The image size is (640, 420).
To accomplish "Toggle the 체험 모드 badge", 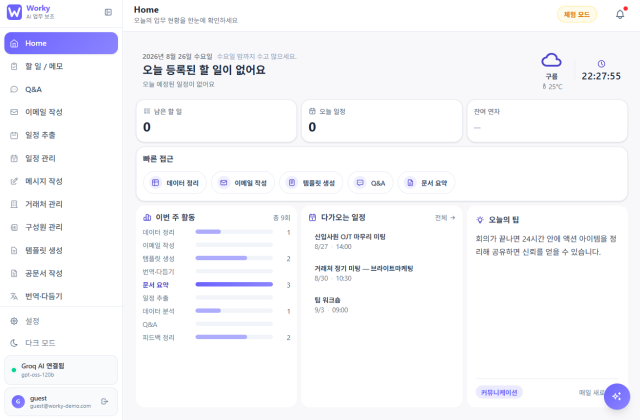I will (x=577, y=14).
